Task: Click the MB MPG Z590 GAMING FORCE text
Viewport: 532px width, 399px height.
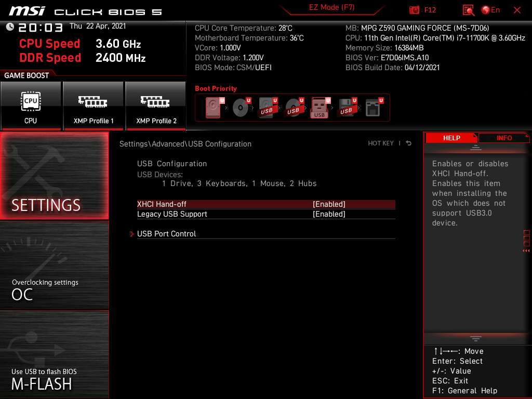Action: (417, 28)
